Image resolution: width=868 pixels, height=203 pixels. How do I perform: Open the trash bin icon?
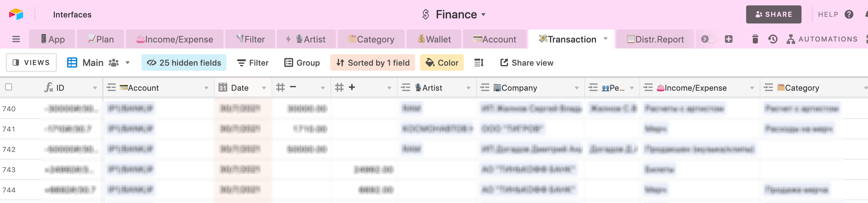[x=755, y=39]
